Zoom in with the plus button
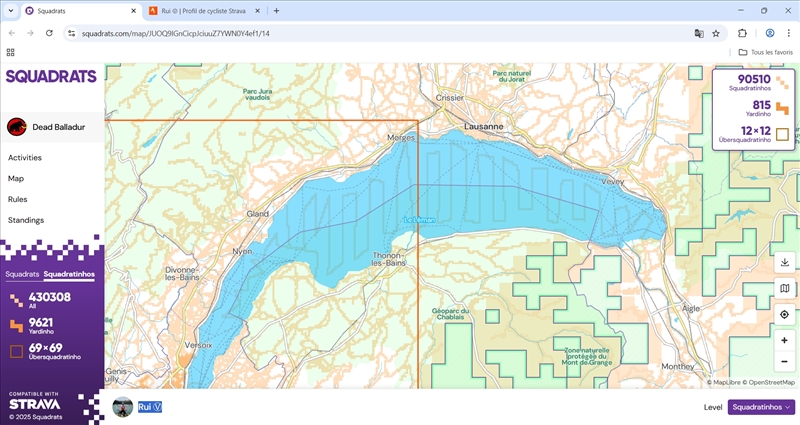The image size is (800, 425). coord(784,340)
